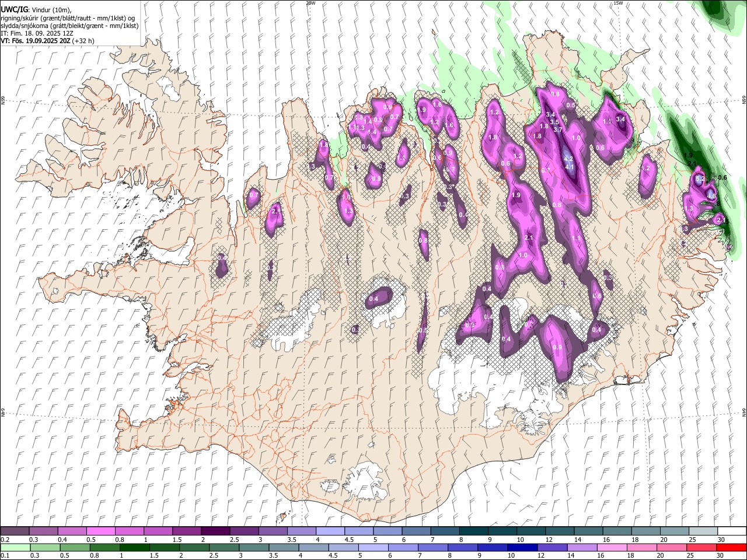Click the 'slydda/snjókoma' description line
Screen dimensions: 747x560
tap(69, 26)
